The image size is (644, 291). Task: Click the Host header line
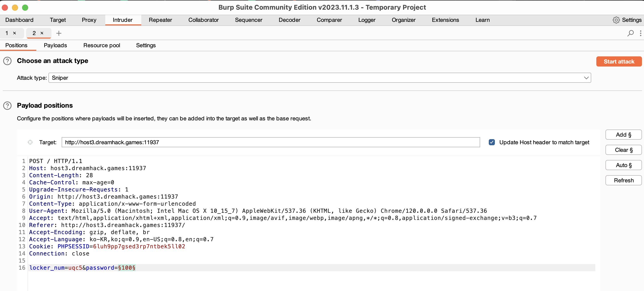click(88, 168)
